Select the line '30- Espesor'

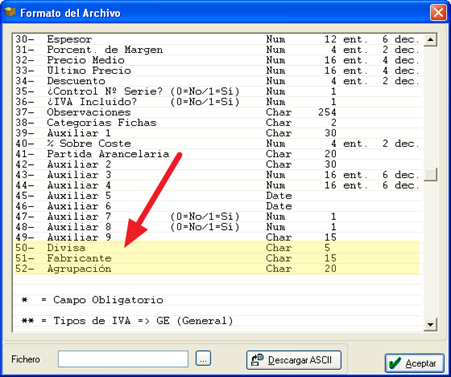tap(218, 39)
